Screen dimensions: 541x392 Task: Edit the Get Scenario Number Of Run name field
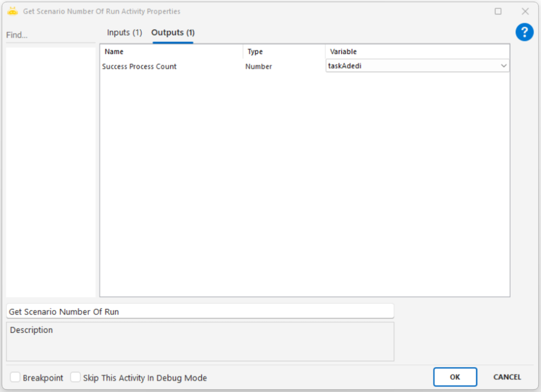200,312
